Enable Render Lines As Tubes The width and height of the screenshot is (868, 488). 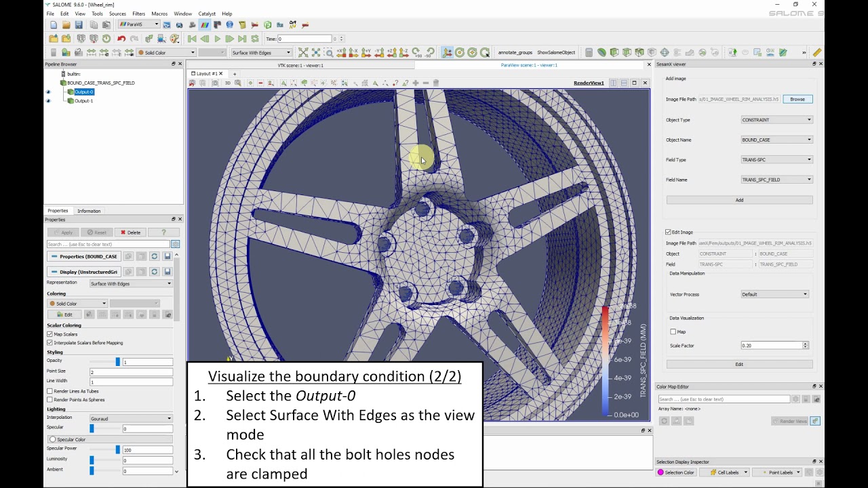[x=50, y=391]
